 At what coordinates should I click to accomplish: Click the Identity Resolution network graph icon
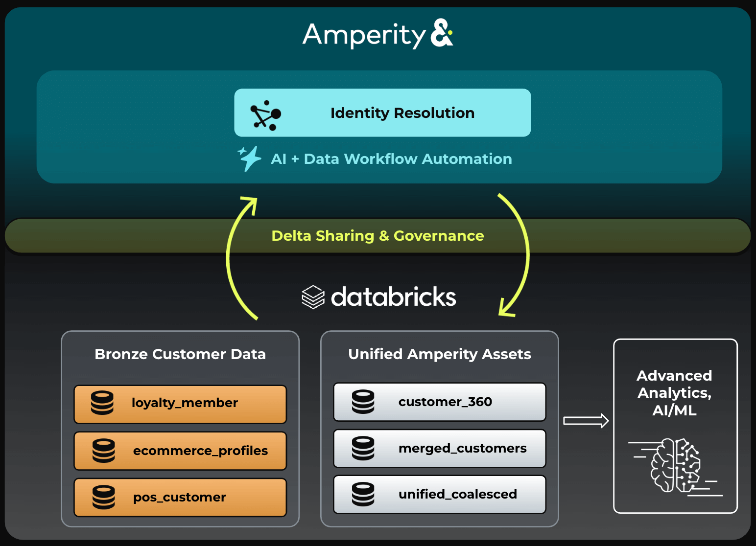(x=265, y=115)
